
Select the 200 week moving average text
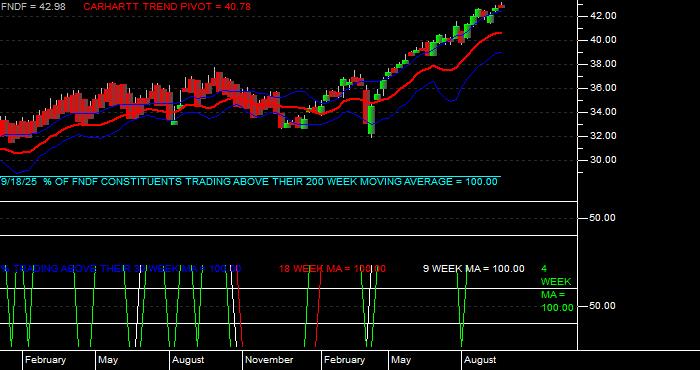(x=249, y=182)
